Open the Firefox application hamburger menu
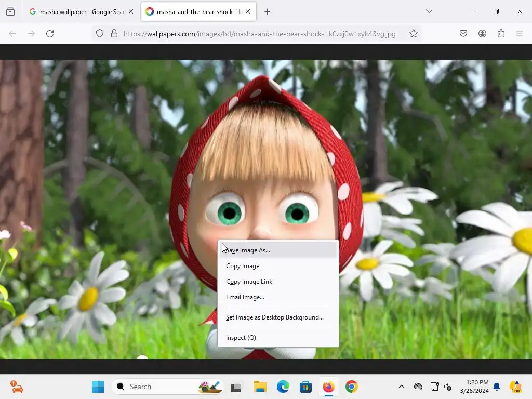This screenshot has height=399, width=532. [520, 33]
